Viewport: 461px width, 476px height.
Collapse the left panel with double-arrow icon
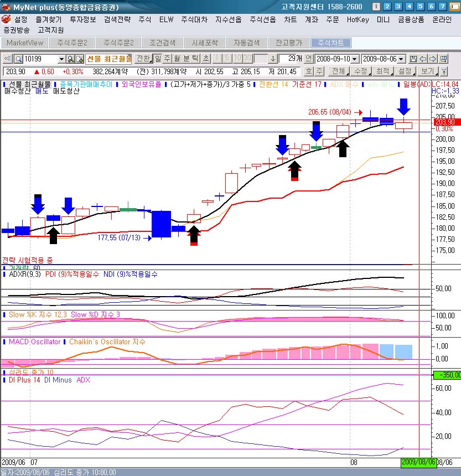7,59
